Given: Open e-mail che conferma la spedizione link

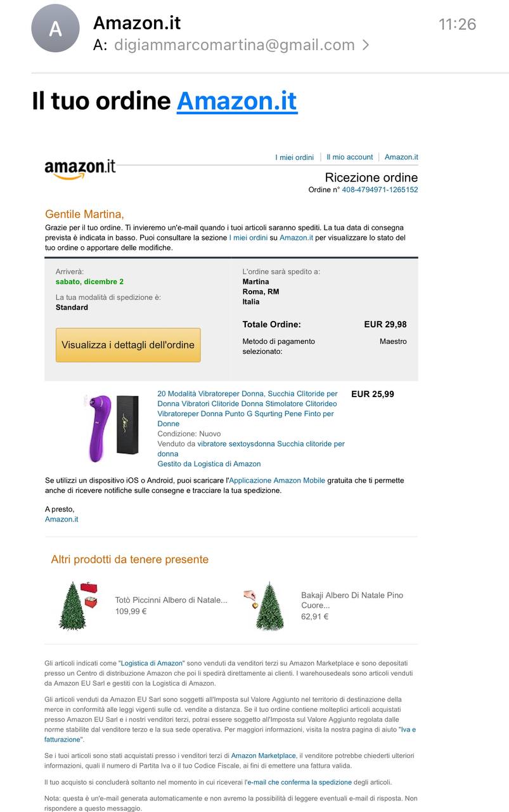Looking at the screenshot, I should 299,782.
